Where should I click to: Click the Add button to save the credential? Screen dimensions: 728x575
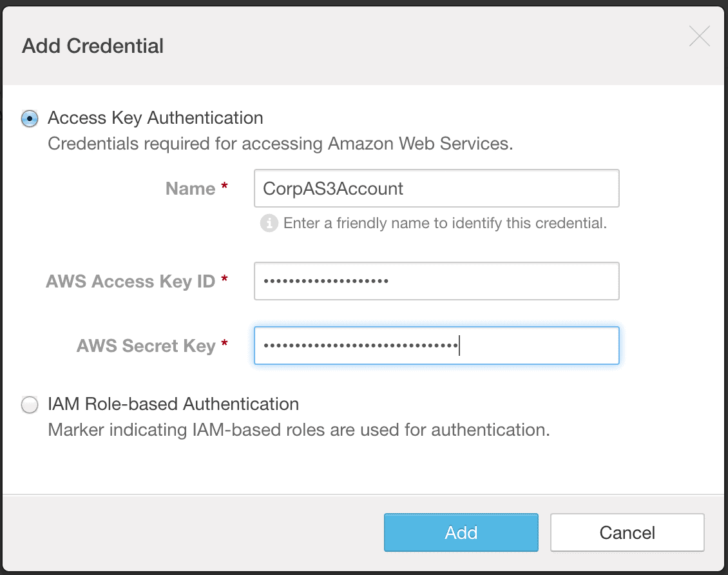point(461,532)
